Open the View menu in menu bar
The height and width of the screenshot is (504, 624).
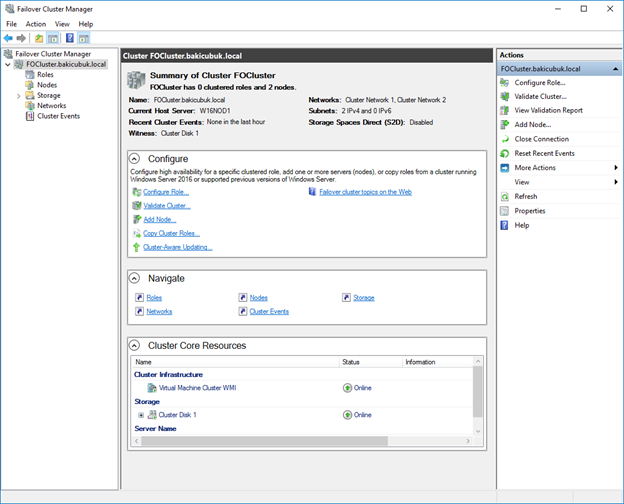pos(62,24)
